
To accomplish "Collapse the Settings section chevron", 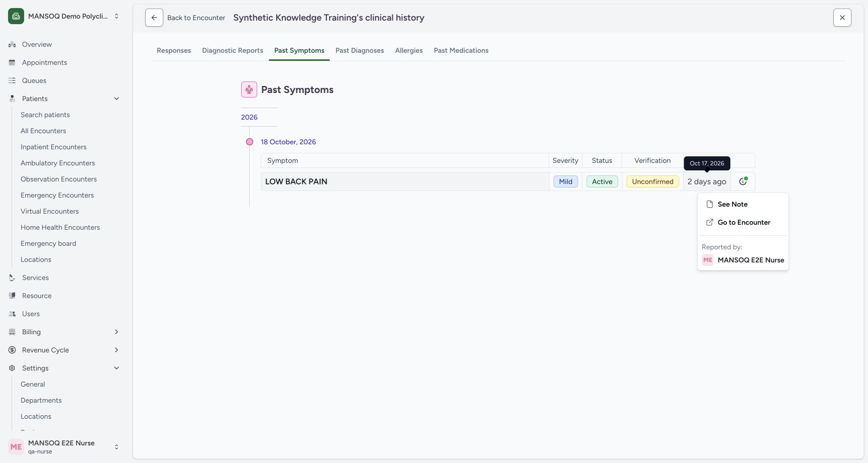I will click(117, 368).
